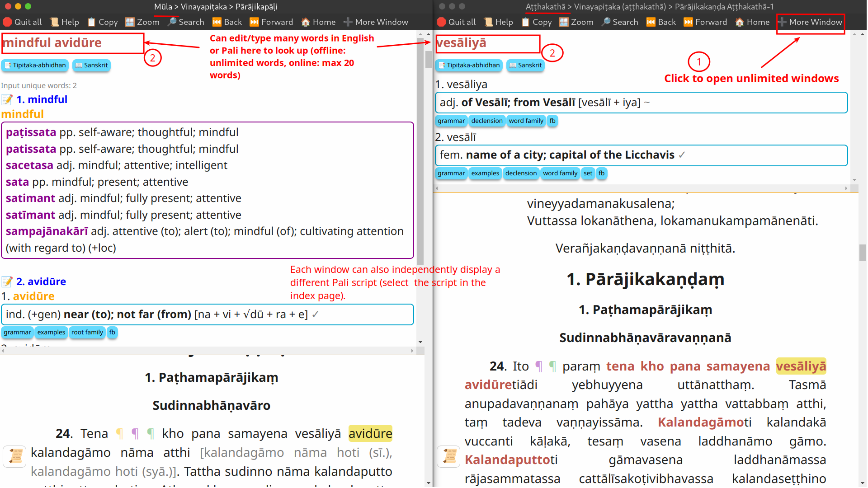The image size is (868, 488).
Task: Show examples for avidūre
Action: pos(51,332)
